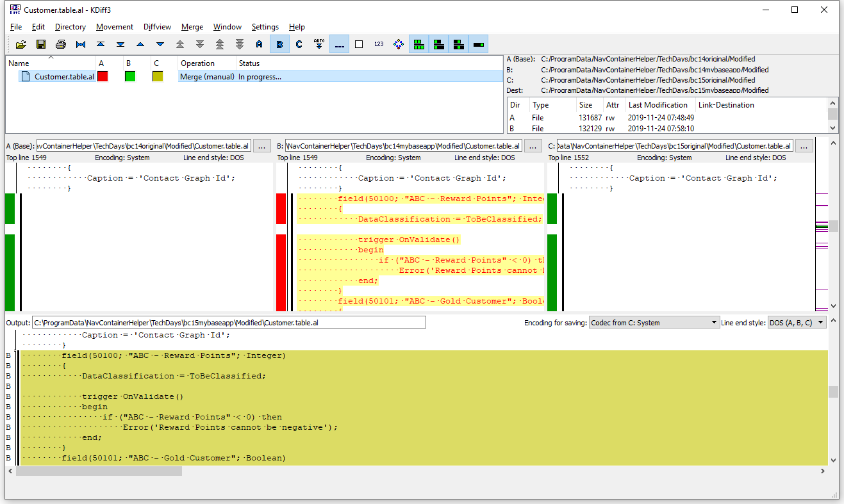Toggle show space and tab characters icon
This screenshot has width=844, height=504.
pyautogui.click(x=339, y=44)
